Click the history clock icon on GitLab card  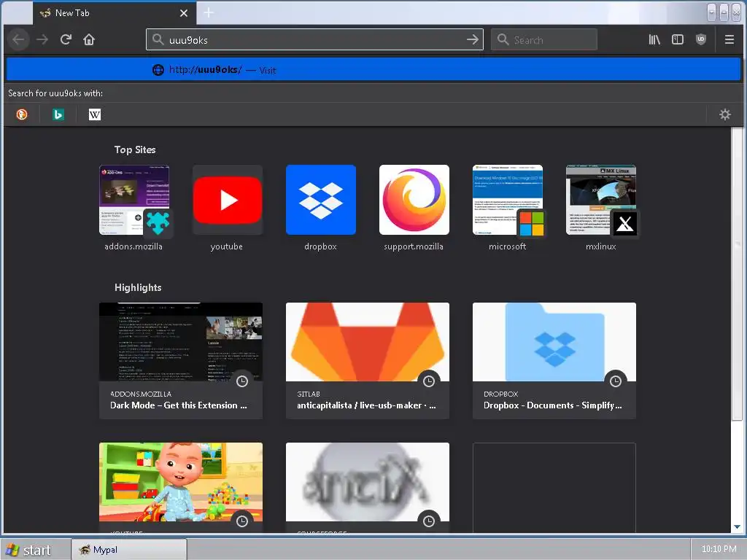point(429,381)
